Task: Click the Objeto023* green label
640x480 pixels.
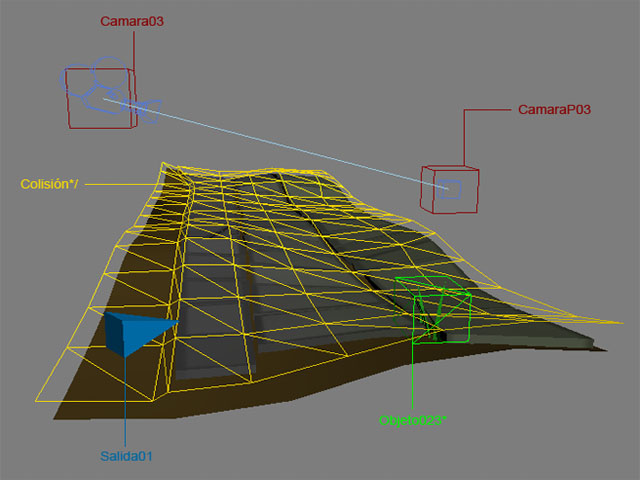Action: 412,420
